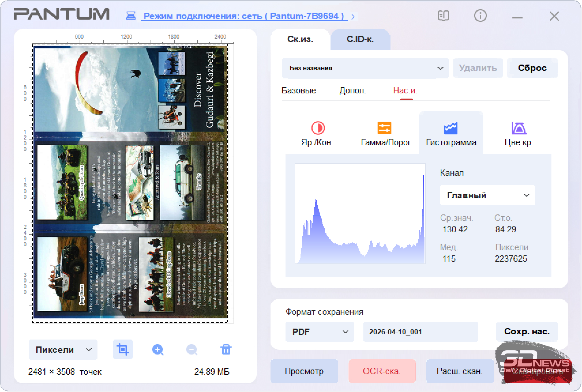Open the Яр./Кон. brightness-contrast settings

coord(317,134)
